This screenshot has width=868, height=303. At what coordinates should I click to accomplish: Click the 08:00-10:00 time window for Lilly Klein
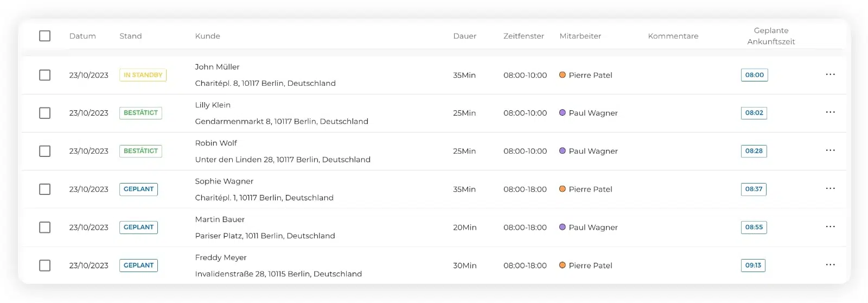click(525, 113)
